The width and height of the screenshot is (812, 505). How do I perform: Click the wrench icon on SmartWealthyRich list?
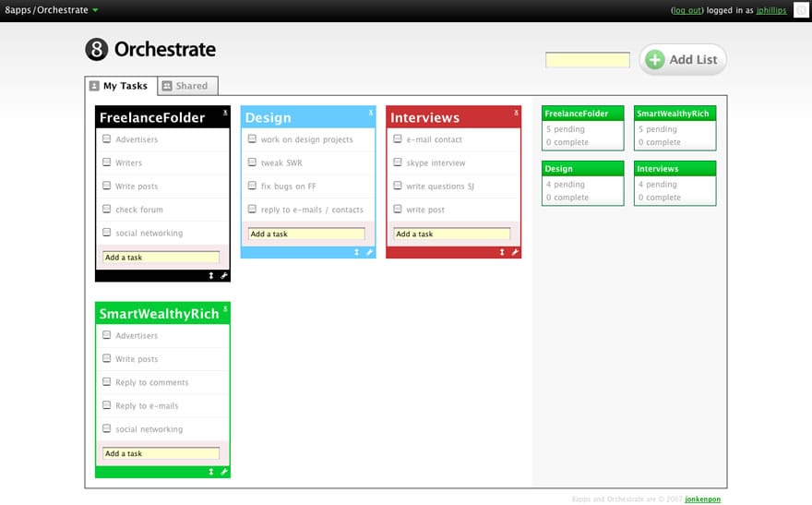(223, 472)
